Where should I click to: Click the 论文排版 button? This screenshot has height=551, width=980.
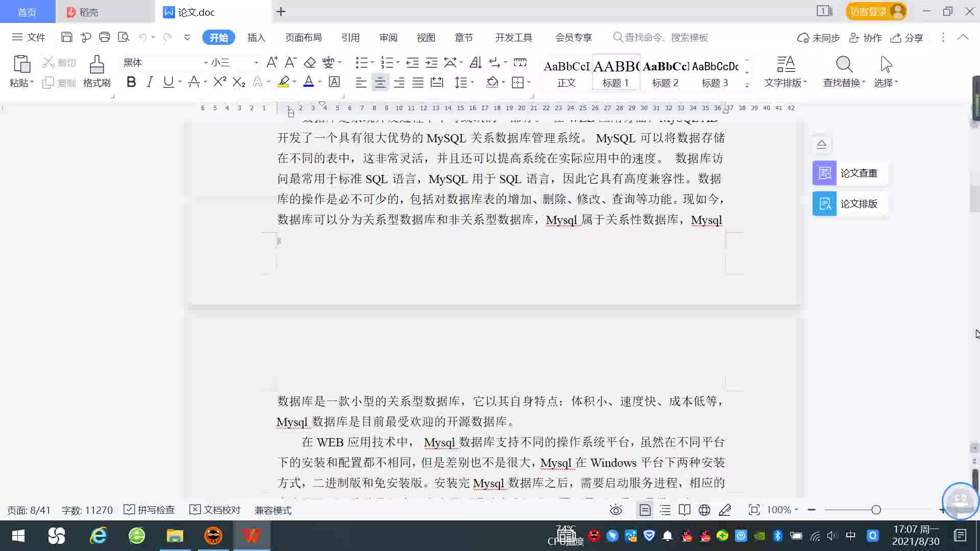849,204
